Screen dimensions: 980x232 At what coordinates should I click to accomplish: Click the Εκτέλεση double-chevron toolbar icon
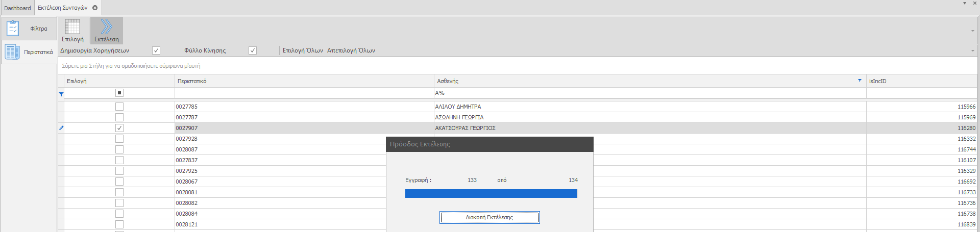[106, 27]
